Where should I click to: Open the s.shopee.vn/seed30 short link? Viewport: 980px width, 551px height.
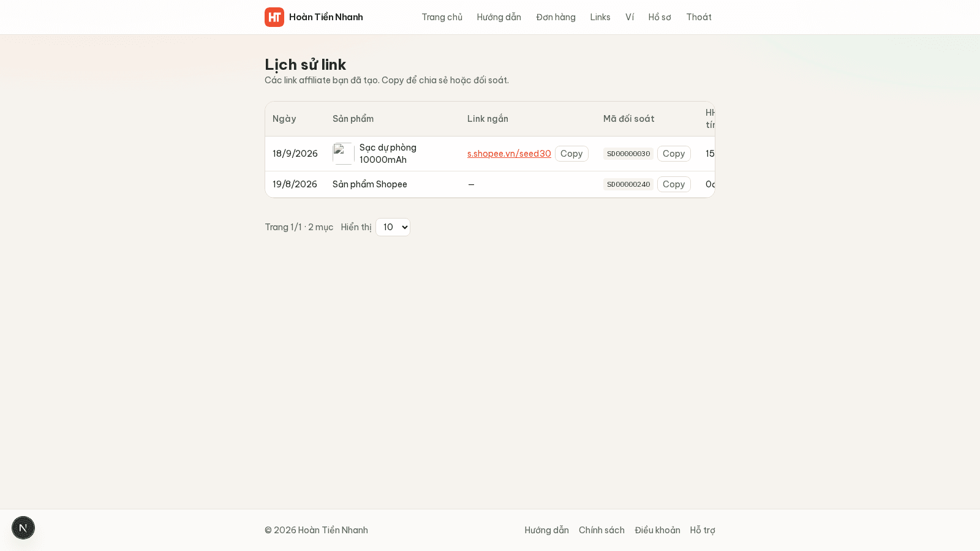[509, 154]
